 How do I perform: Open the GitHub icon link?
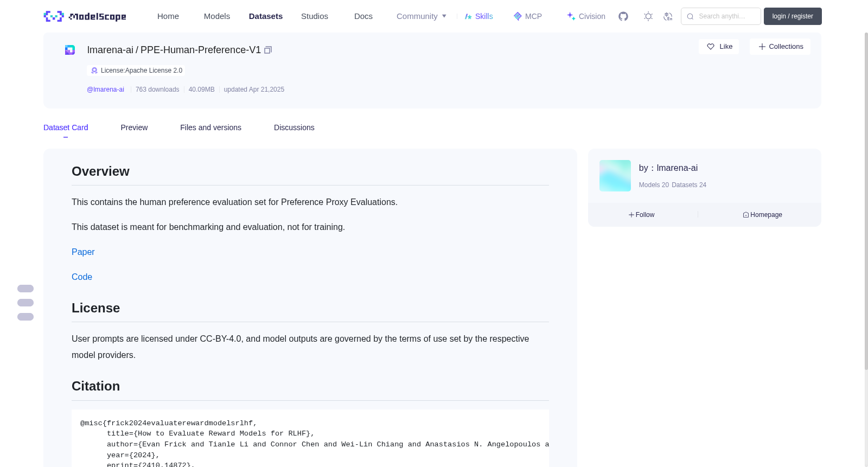tap(623, 16)
